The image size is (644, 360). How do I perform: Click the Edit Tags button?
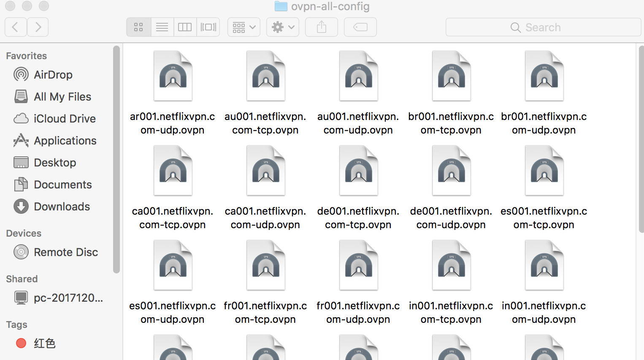360,27
